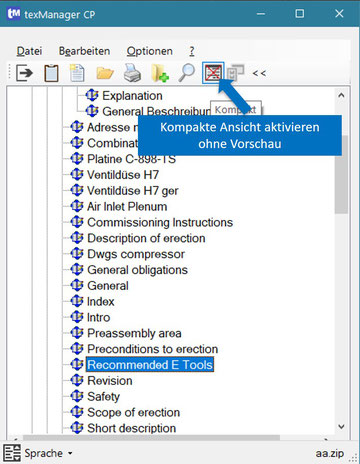
Task: Select the Platine C-898-TS item
Action: click(x=131, y=159)
